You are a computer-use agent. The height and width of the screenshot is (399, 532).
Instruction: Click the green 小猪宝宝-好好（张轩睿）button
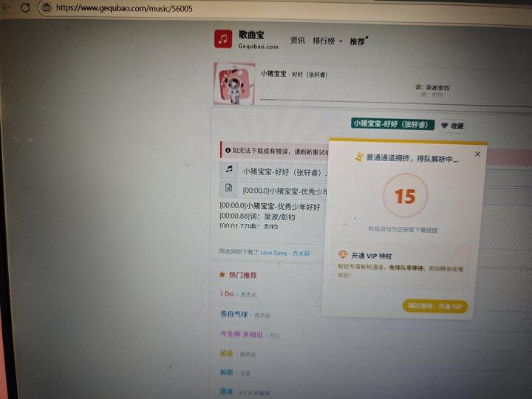pos(392,124)
